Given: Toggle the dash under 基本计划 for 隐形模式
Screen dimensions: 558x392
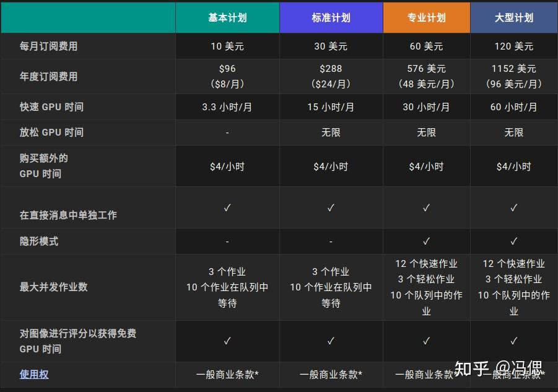Looking at the screenshot, I should click(x=227, y=241).
